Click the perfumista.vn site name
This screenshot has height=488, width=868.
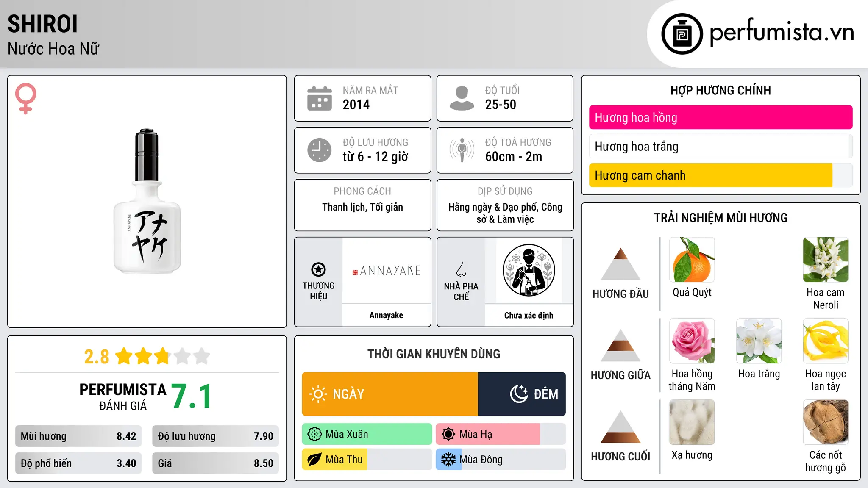[782, 32]
